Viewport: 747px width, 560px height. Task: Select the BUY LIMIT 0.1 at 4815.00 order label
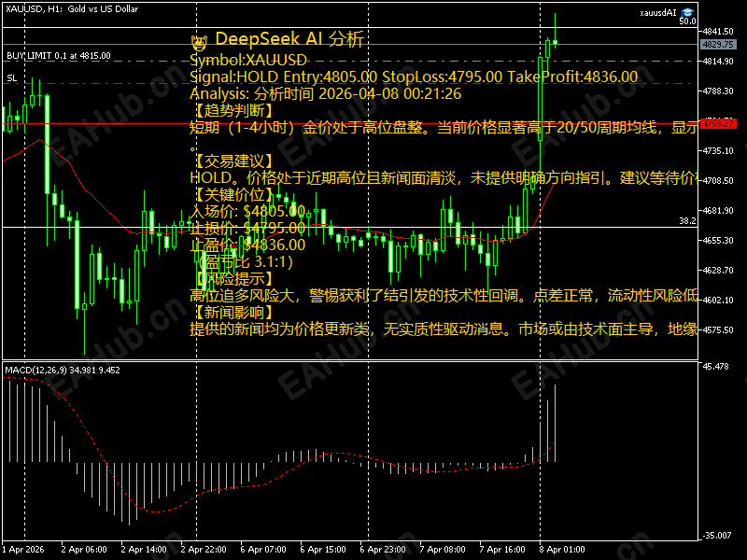tap(59, 56)
